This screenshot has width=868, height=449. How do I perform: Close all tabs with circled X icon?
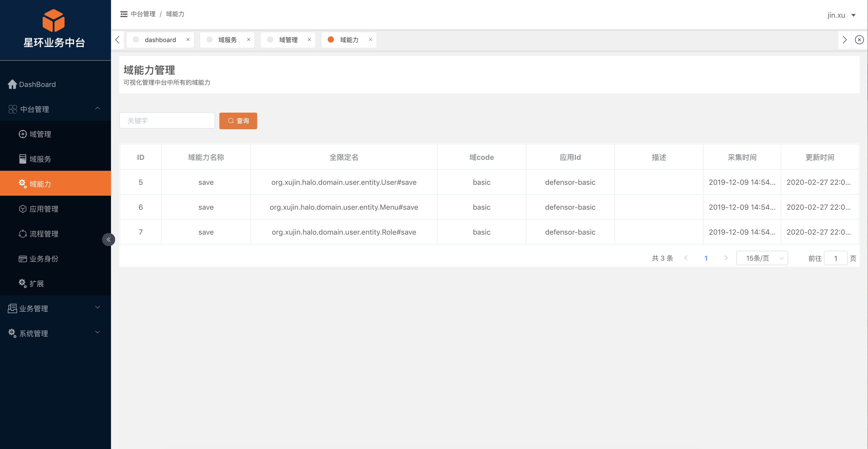coord(860,40)
